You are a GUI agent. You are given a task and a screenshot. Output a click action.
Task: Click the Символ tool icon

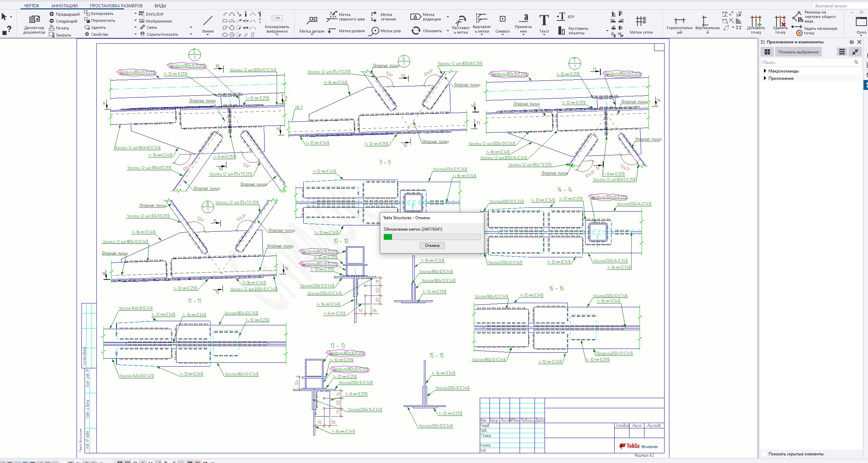point(502,19)
